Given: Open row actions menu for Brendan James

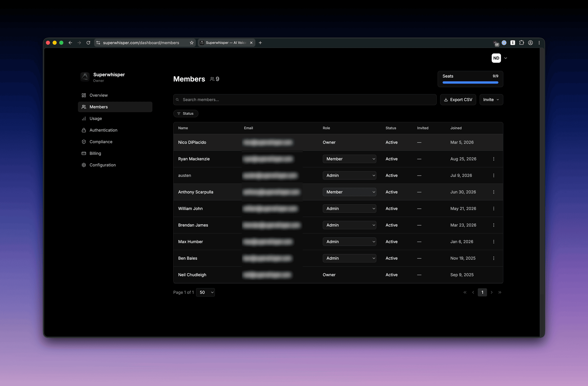Looking at the screenshot, I should [494, 225].
